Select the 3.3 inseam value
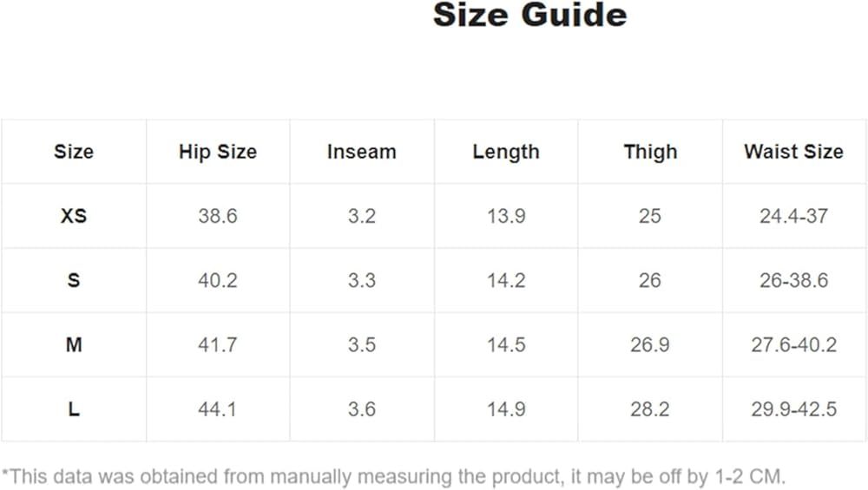Viewport: 868px width, 490px height. point(361,281)
